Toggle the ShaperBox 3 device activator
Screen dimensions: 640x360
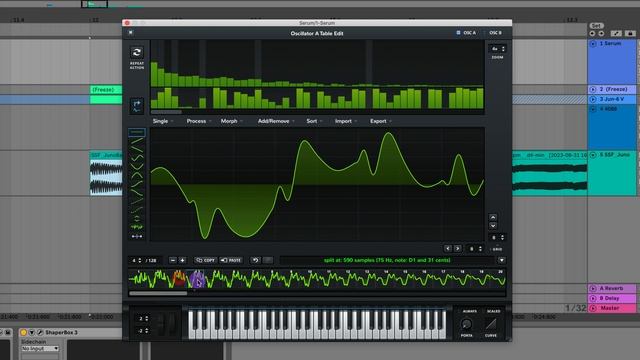pos(24,333)
